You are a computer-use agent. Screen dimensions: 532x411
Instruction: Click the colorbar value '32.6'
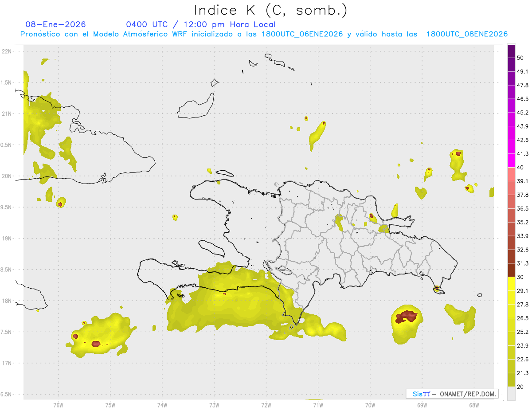coord(523,250)
